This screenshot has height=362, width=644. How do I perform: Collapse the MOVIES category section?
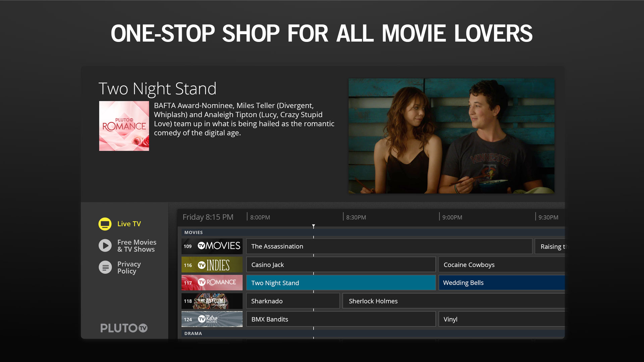[193, 232]
